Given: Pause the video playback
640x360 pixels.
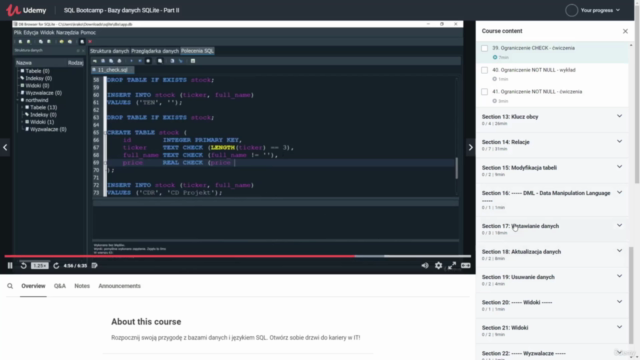Looking at the screenshot, I should coord(10,266).
